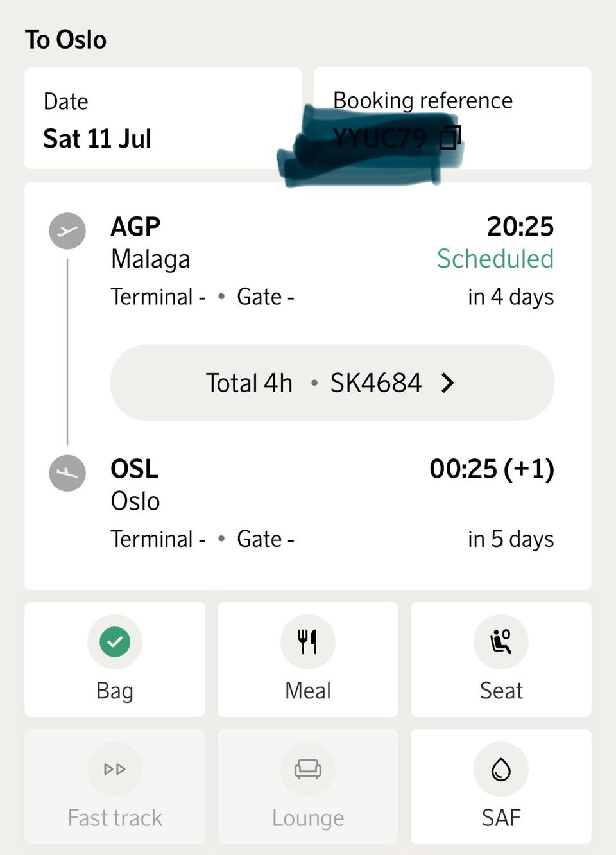Select the Seat icon tile
The height and width of the screenshot is (855, 616).
click(x=501, y=659)
